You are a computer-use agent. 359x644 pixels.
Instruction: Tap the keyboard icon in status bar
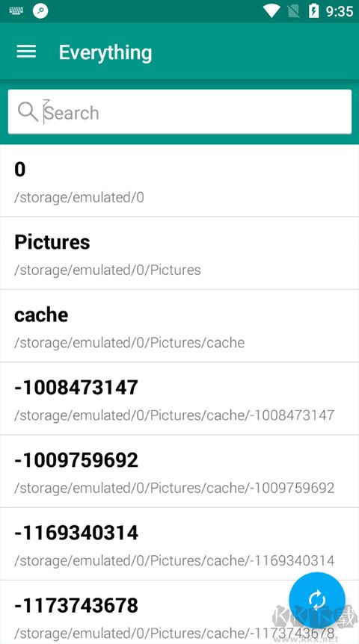(16, 11)
